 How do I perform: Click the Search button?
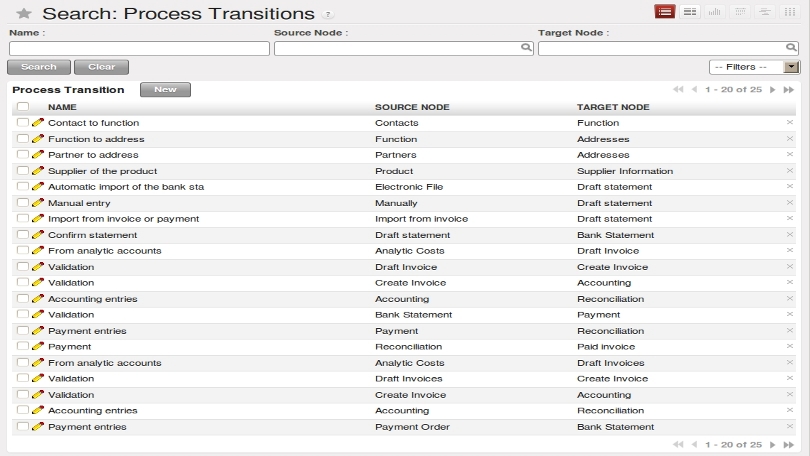39,67
